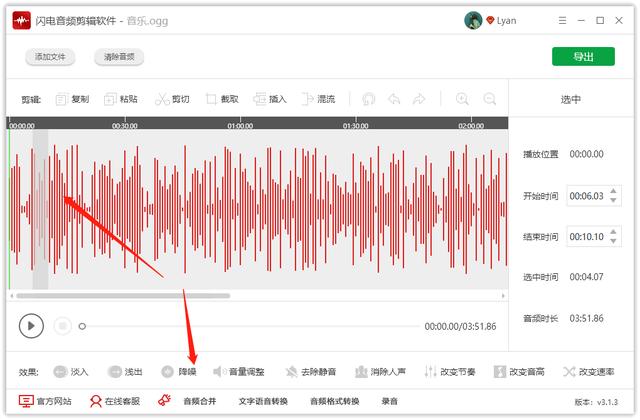This screenshot has height=420, width=640.
Task: Click the undo arrow icon
Action: coord(394,99)
